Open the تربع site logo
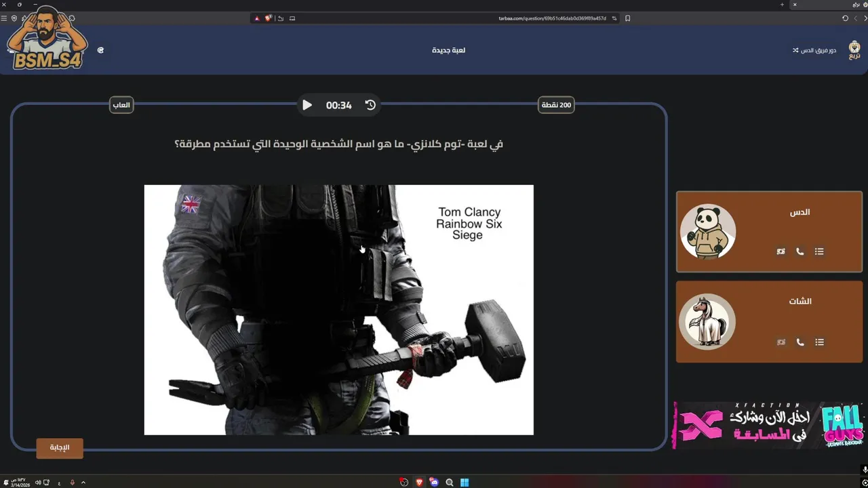Image resolution: width=868 pixels, height=488 pixels. 854,50
